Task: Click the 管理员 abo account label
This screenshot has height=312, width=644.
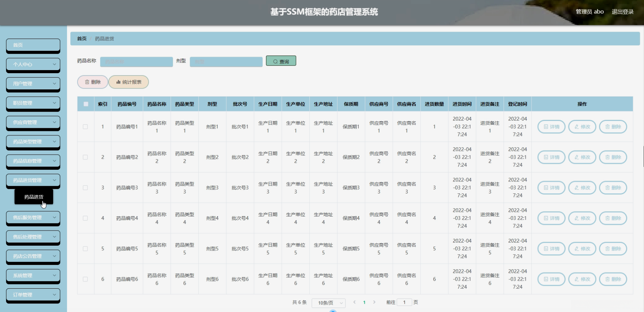Action: point(589,12)
